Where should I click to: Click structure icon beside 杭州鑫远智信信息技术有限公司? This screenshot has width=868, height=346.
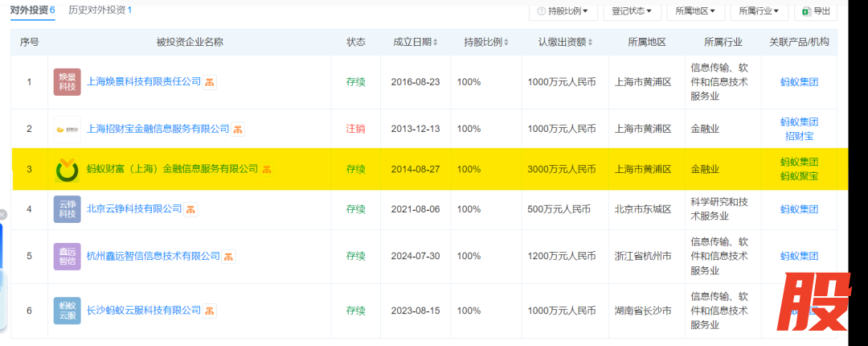[x=229, y=256]
